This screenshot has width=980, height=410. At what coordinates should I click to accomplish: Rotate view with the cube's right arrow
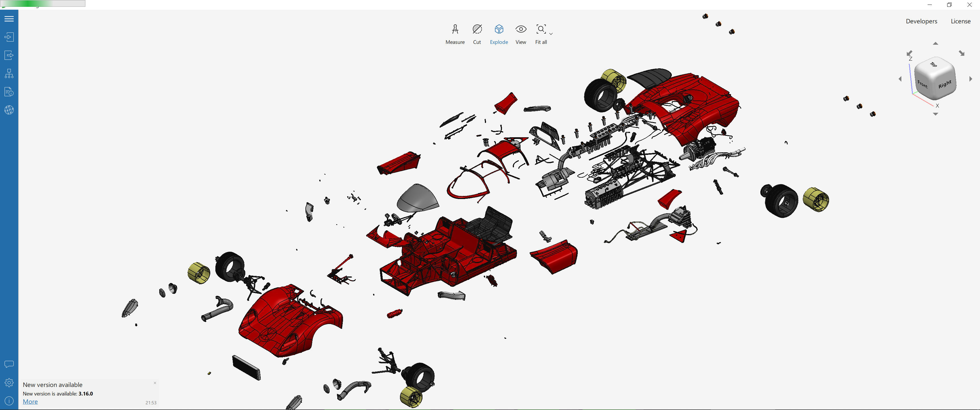[971, 79]
